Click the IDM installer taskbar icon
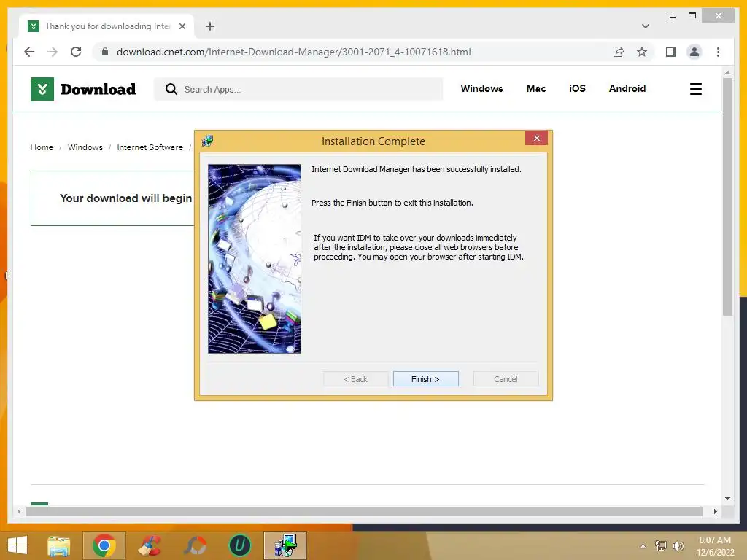 (x=285, y=545)
